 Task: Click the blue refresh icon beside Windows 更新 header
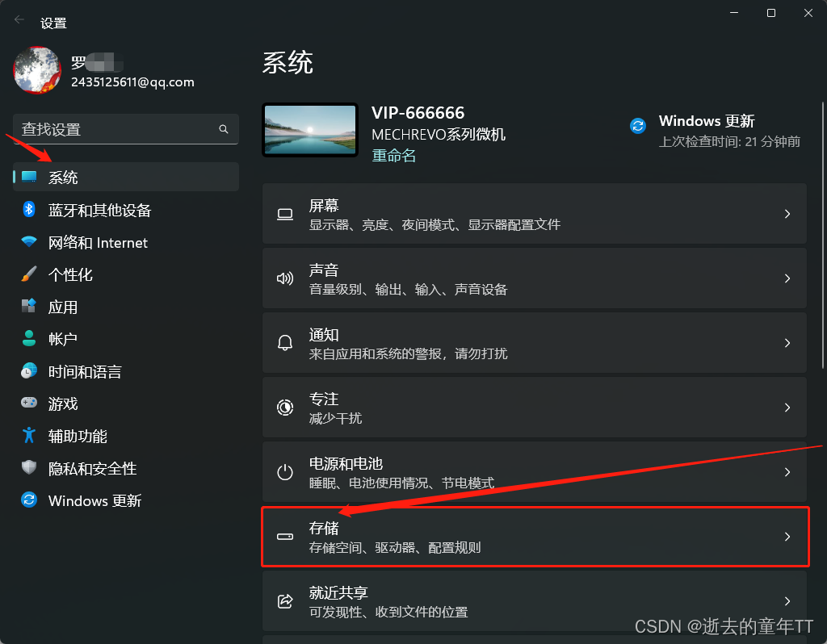tap(638, 126)
